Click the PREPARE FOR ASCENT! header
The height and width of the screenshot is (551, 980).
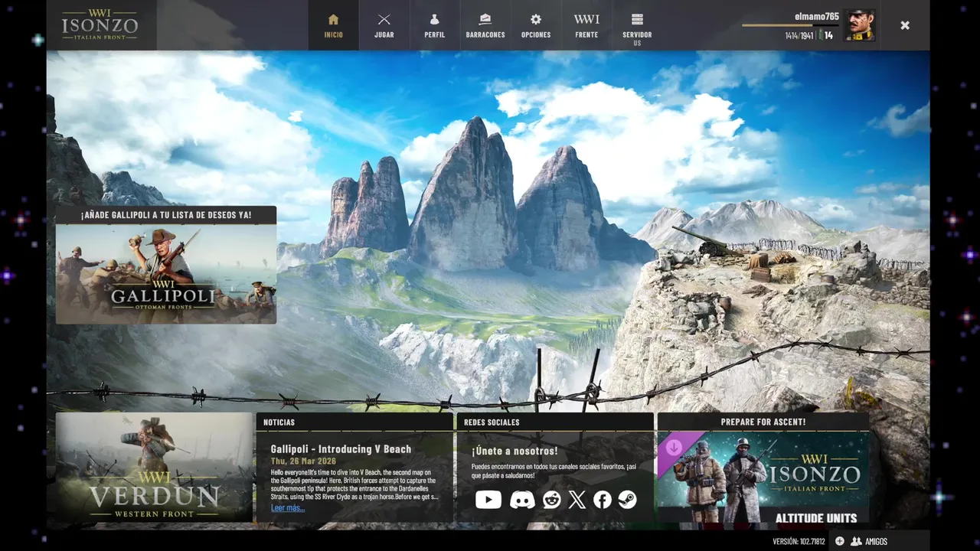[x=763, y=422]
